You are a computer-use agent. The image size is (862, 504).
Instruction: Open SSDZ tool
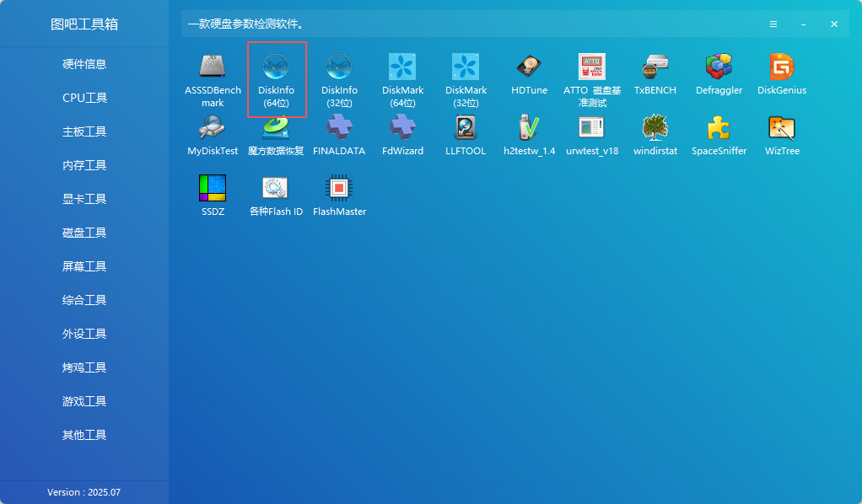(213, 196)
